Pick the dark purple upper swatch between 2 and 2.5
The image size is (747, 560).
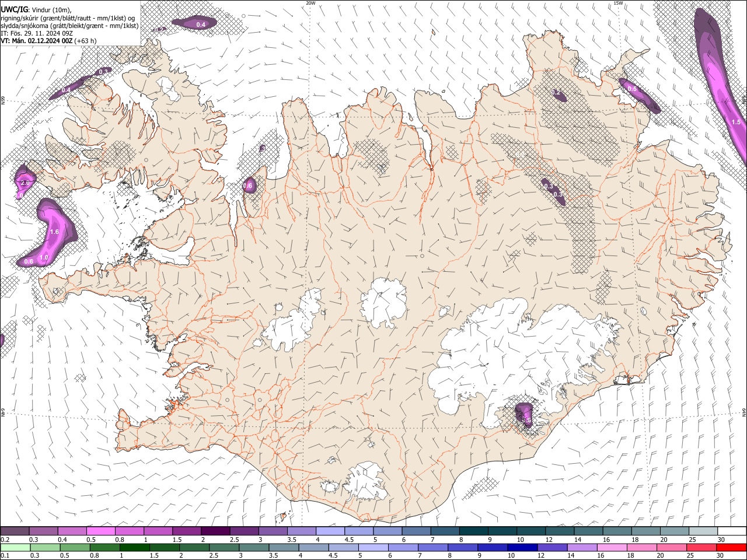click(x=215, y=531)
